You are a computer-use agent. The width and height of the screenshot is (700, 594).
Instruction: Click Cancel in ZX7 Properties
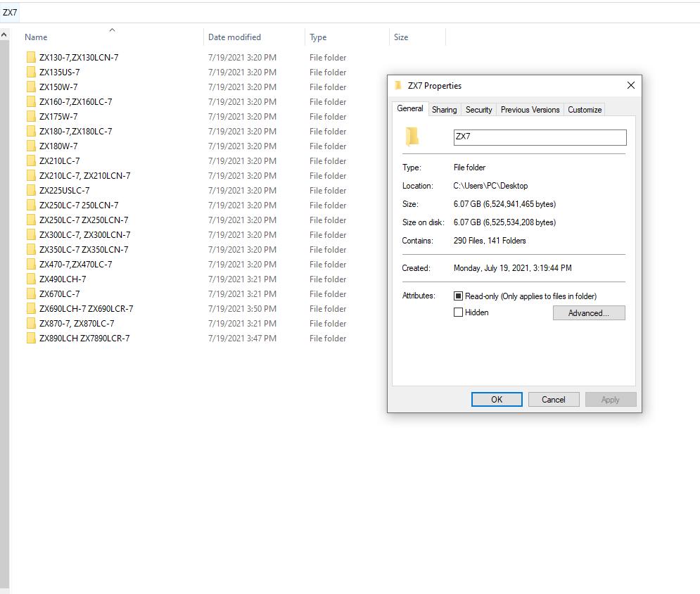(554, 399)
